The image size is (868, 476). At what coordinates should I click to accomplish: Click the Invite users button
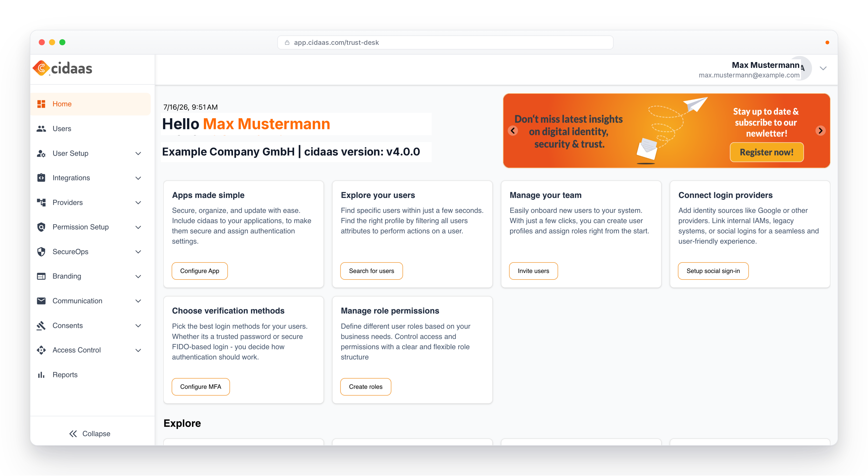tap(533, 271)
